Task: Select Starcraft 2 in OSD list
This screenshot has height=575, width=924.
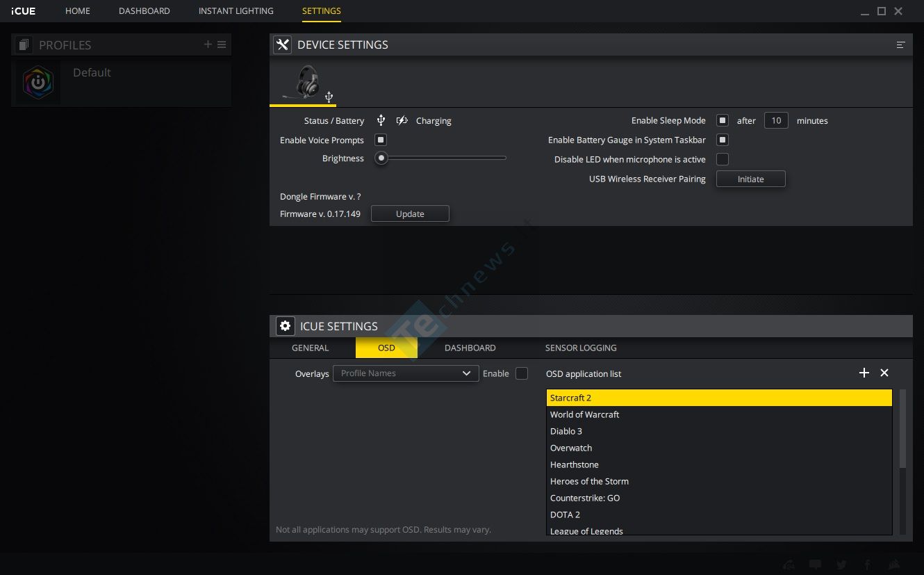Action: coord(719,398)
